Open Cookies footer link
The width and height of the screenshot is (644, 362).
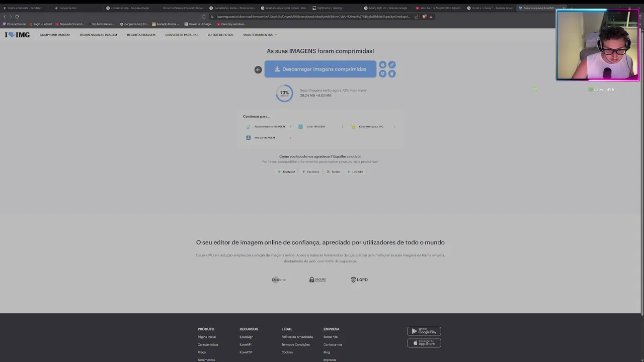click(x=287, y=352)
